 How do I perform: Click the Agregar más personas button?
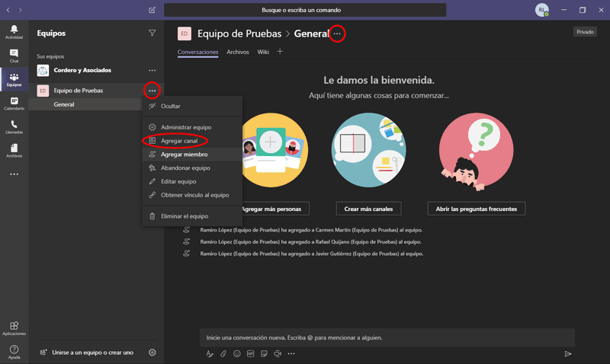pyautogui.click(x=274, y=209)
